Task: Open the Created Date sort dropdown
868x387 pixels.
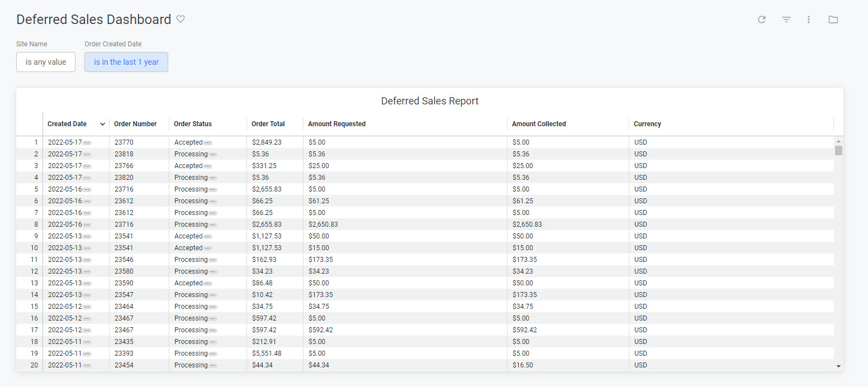Action: pos(102,123)
